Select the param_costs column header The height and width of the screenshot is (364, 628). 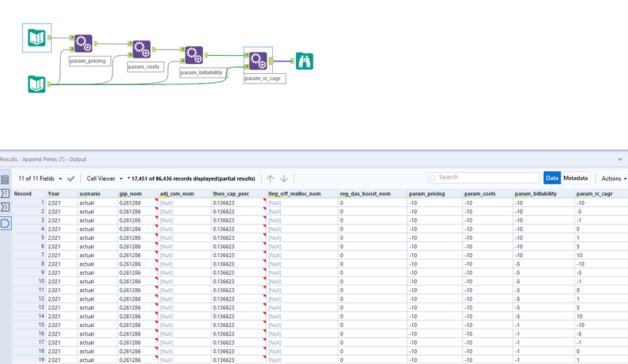pyautogui.click(x=488, y=194)
